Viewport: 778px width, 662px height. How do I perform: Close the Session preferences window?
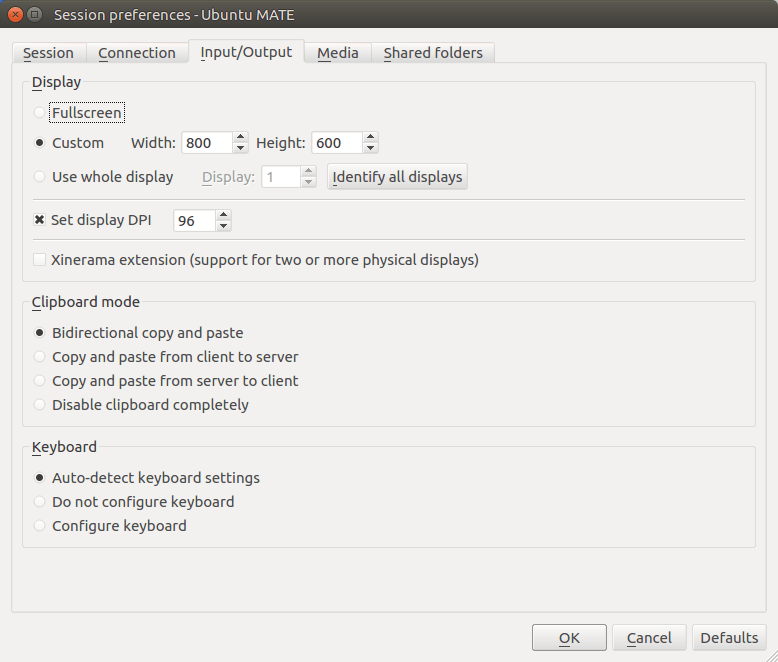[15, 14]
